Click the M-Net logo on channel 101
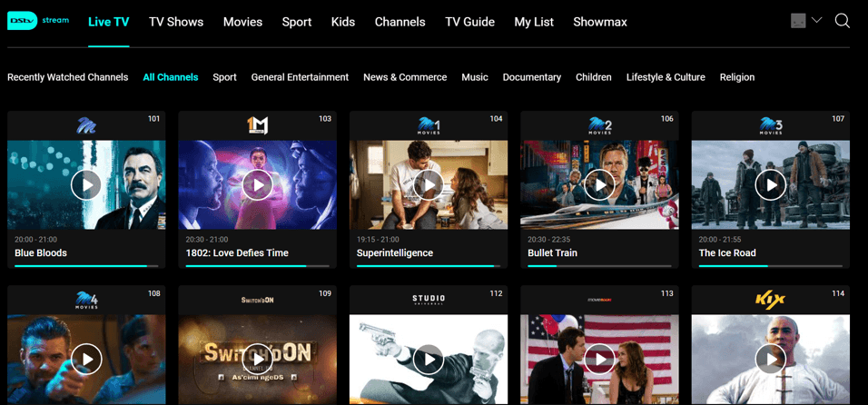Screen dimensions: 868x405 [x=86, y=125]
